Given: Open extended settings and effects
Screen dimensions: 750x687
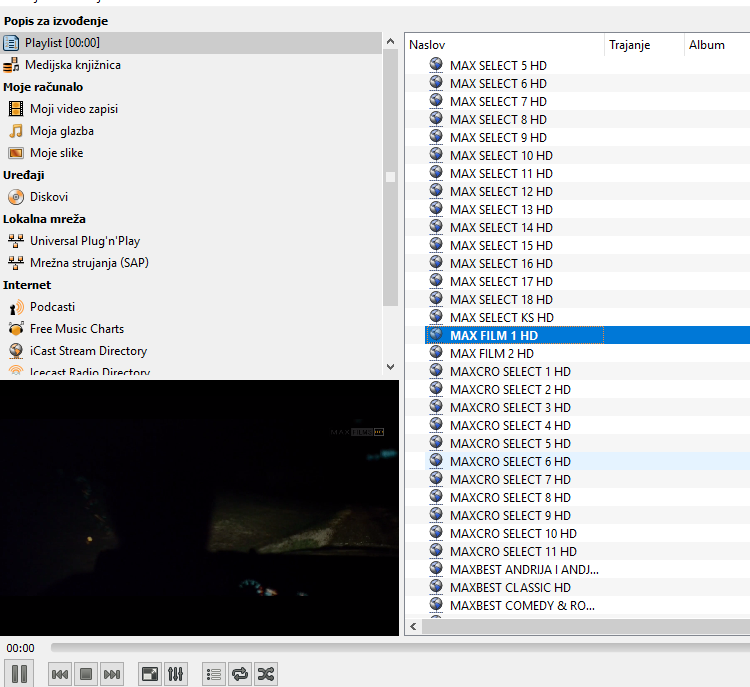Looking at the screenshot, I should 175,674.
